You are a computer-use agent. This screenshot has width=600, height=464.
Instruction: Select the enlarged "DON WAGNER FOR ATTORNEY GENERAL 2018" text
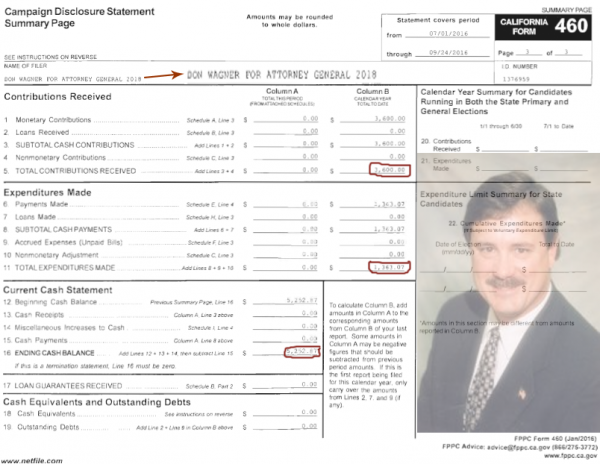point(282,75)
